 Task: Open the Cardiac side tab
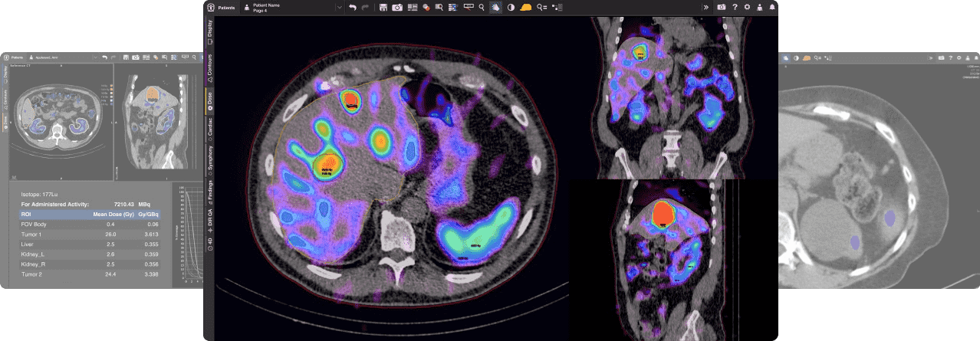pos(210,131)
